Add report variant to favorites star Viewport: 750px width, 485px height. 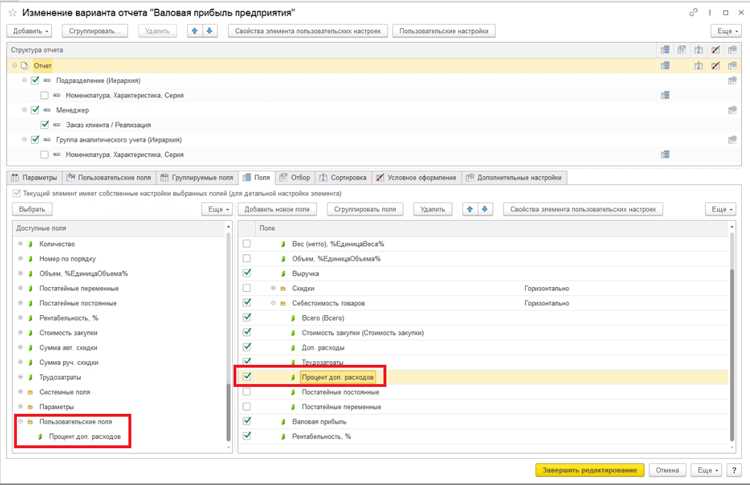(12, 13)
